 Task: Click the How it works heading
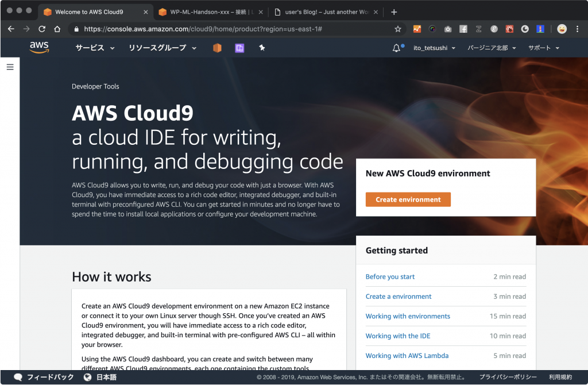click(111, 277)
